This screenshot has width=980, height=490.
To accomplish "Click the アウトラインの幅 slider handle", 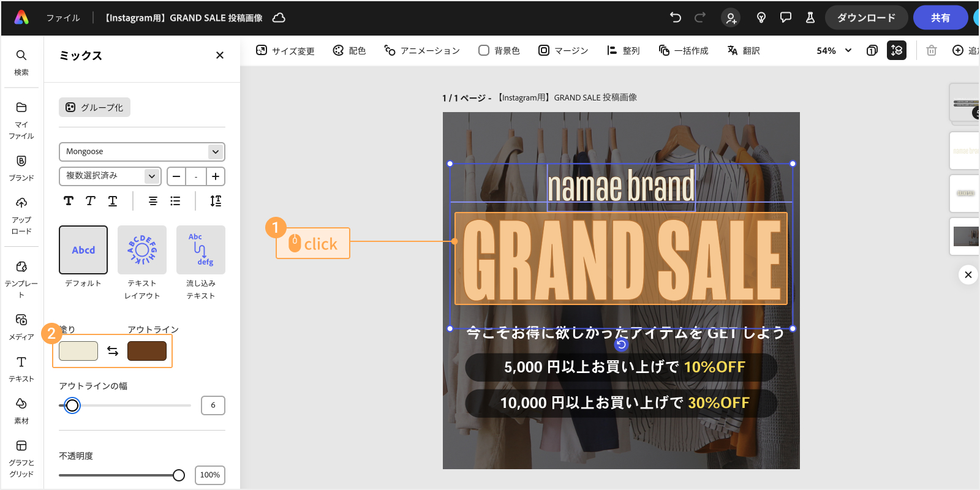I will tap(72, 405).
